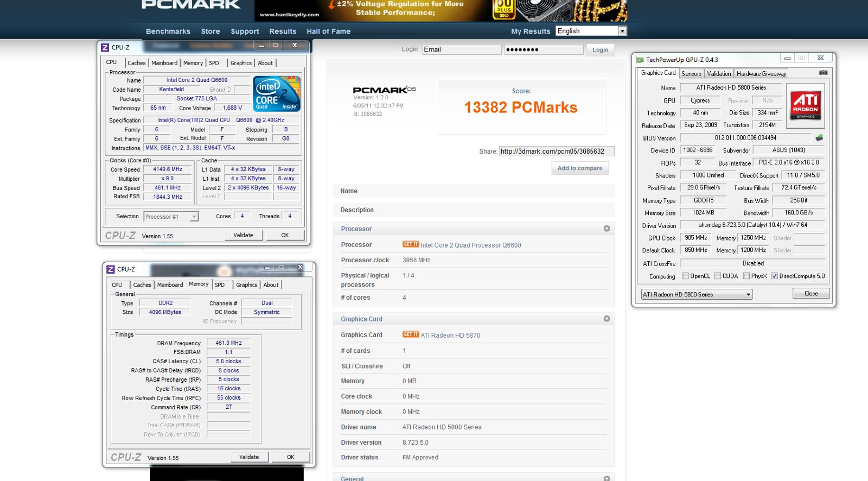
Task: Click the Add to compare button
Action: (x=580, y=168)
